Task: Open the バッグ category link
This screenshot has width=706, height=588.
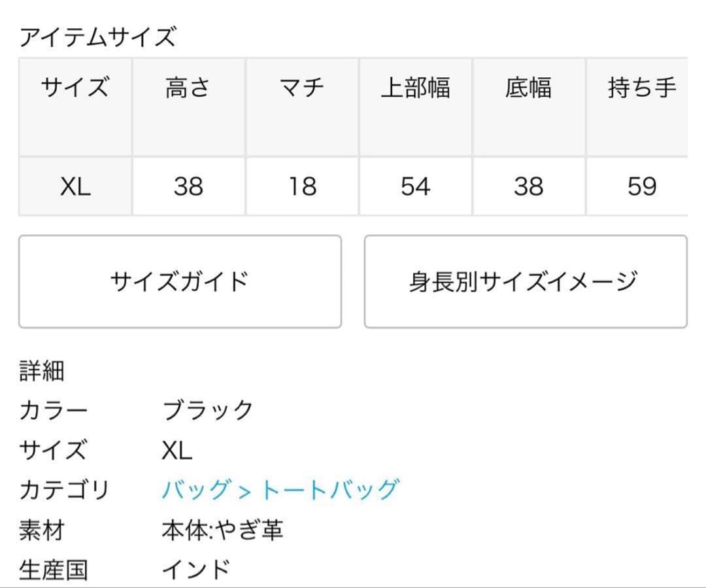Action: click(x=196, y=489)
